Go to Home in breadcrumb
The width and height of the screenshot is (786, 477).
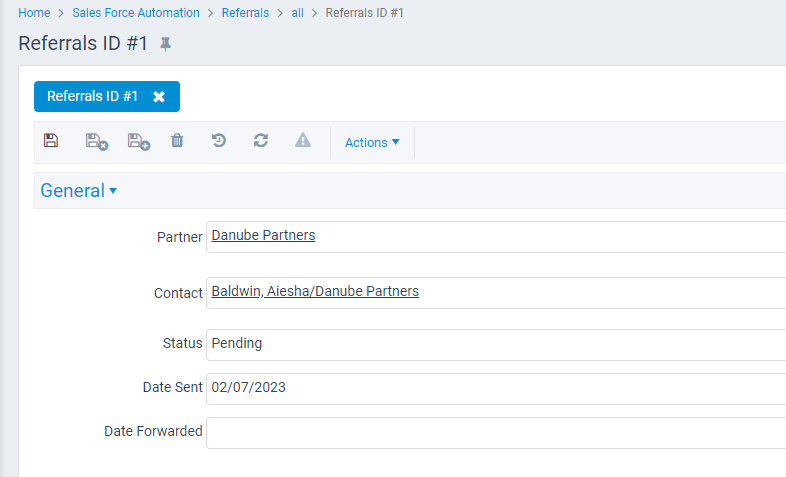pos(34,13)
